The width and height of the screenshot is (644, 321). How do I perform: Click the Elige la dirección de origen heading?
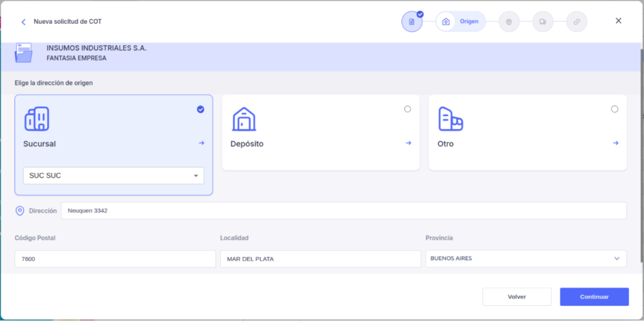[x=54, y=83]
